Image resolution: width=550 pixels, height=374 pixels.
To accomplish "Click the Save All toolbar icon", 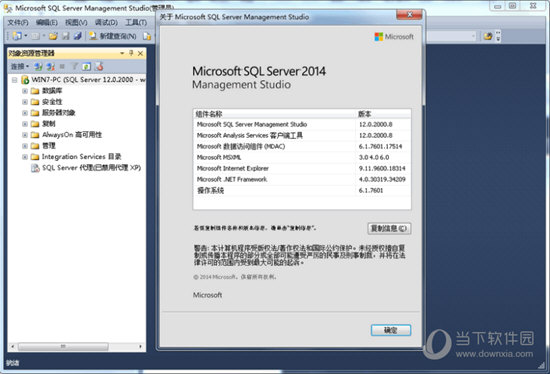I will (x=78, y=36).
